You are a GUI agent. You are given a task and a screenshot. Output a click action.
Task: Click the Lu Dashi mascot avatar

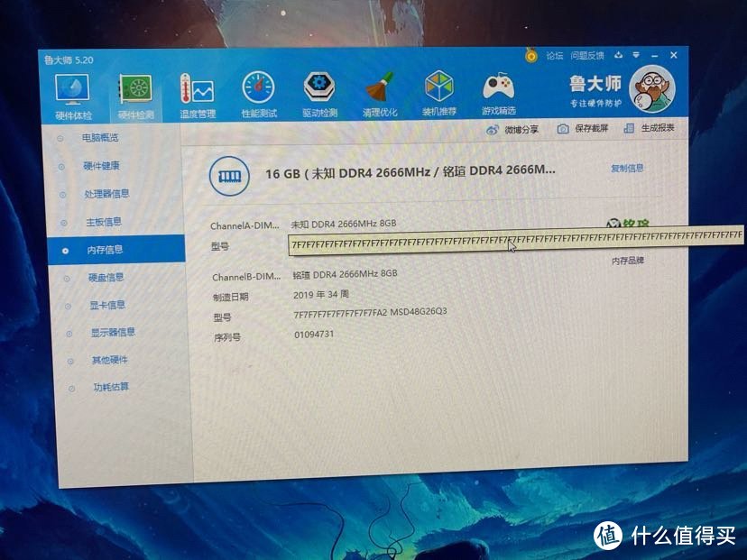[x=652, y=88]
